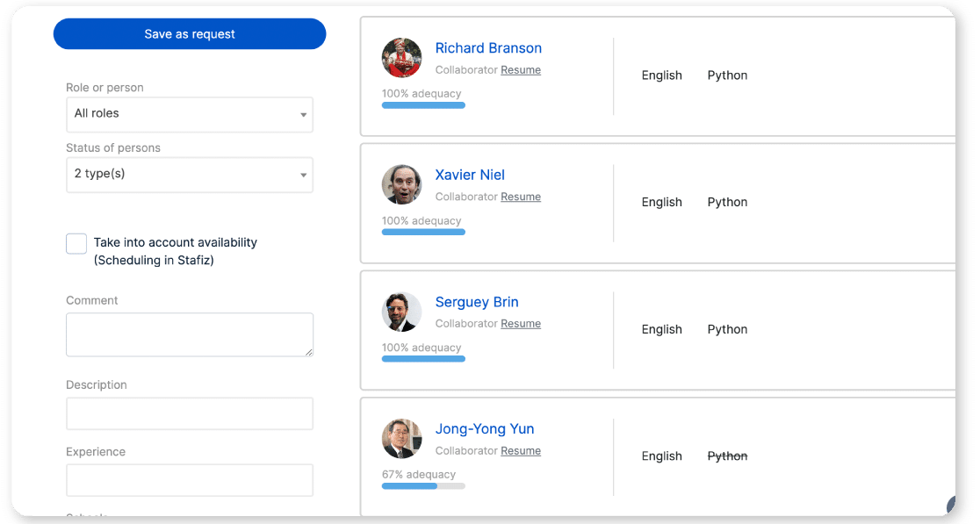Click the Experience input field
The image size is (980, 524).
tap(189, 480)
